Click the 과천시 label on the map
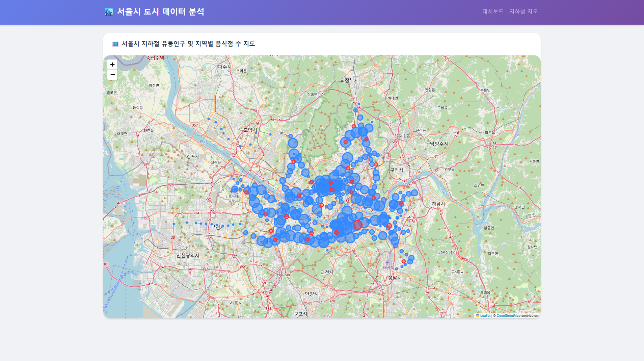This screenshot has width=644, height=361. 327,272
